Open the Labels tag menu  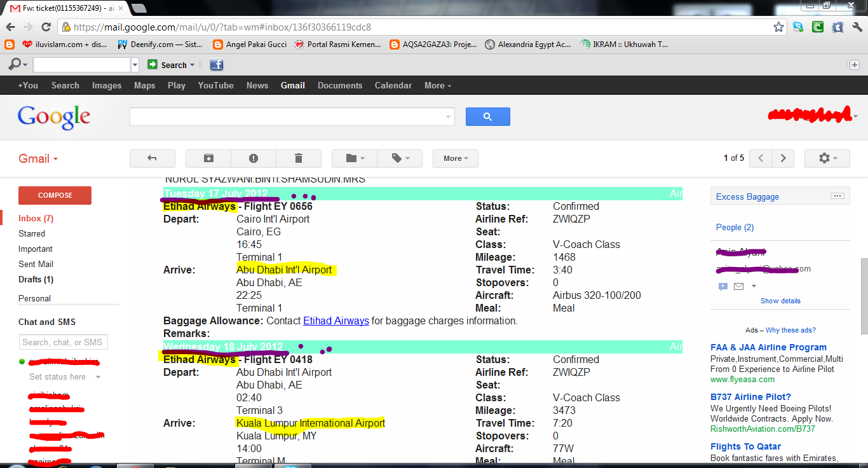[x=400, y=158]
